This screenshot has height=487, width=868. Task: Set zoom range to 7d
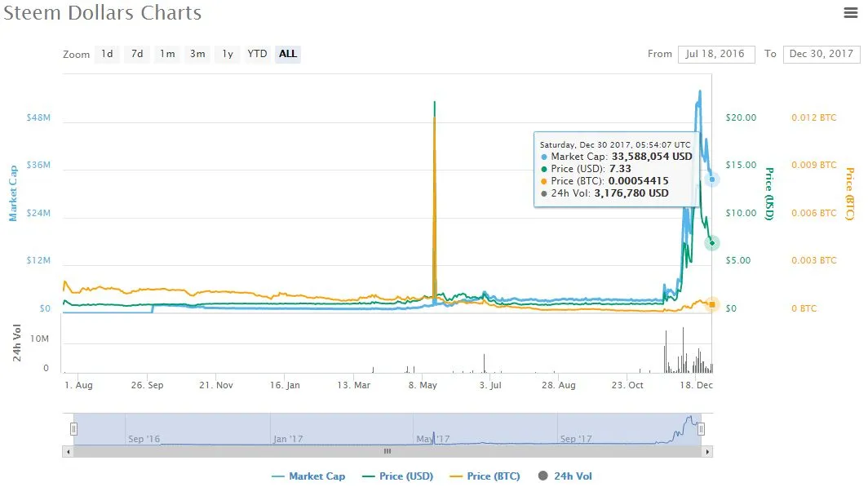pos(137,54)
